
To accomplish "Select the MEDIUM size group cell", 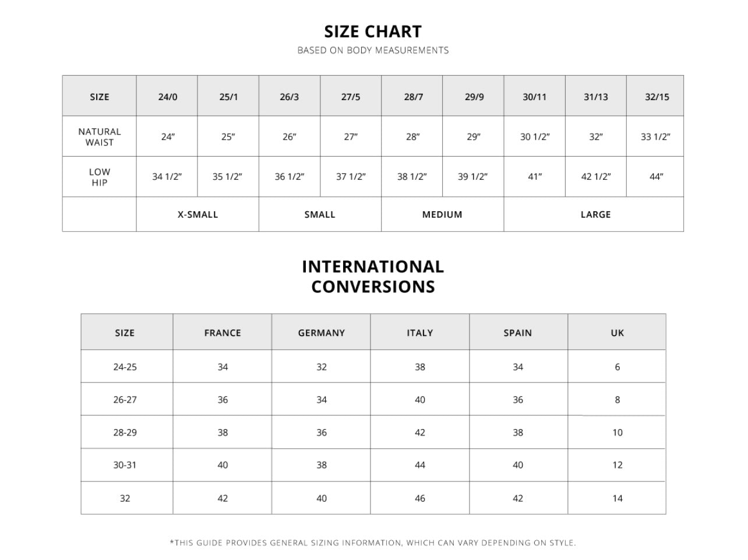I will [442, 214].
